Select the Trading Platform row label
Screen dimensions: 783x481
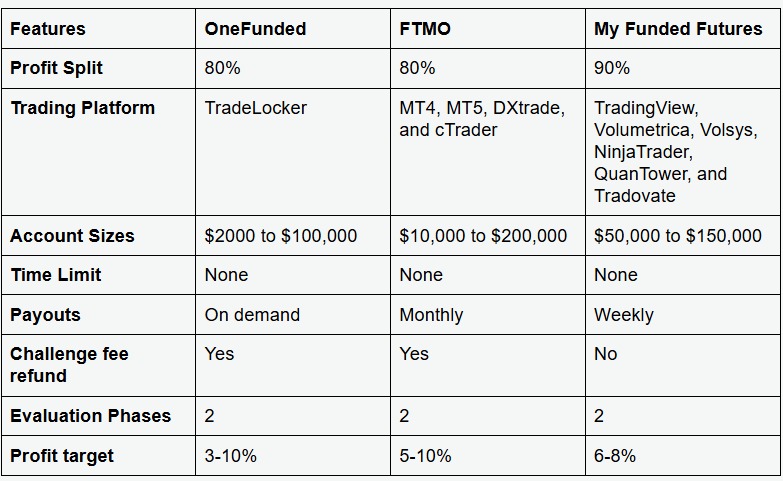[82, 108]
